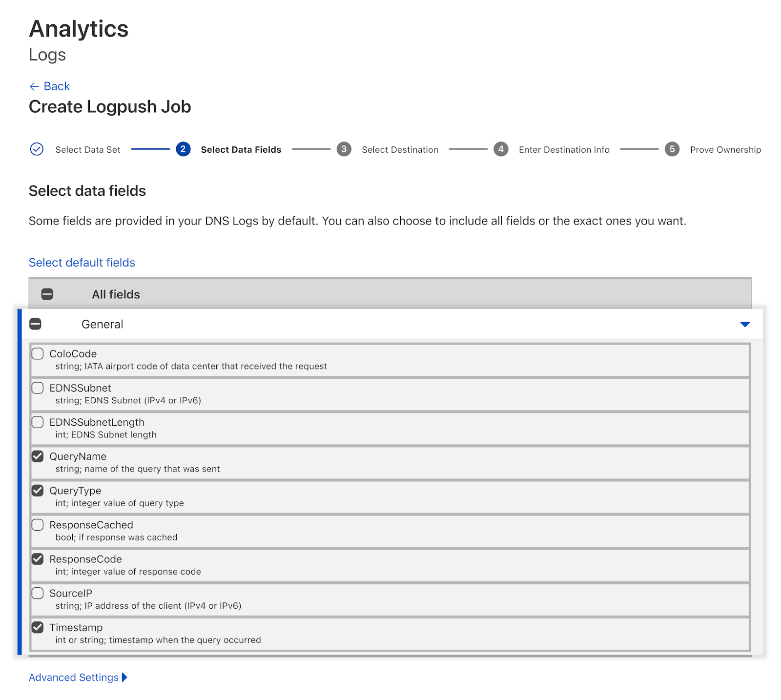
Task: Click the Select data fields heading
Action: 87,191
